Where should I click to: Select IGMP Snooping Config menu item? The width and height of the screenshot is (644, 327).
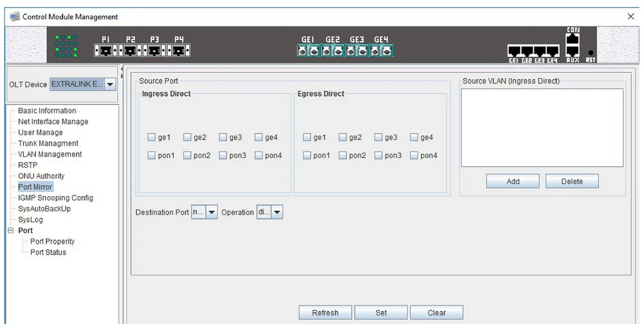coord(55,198)
